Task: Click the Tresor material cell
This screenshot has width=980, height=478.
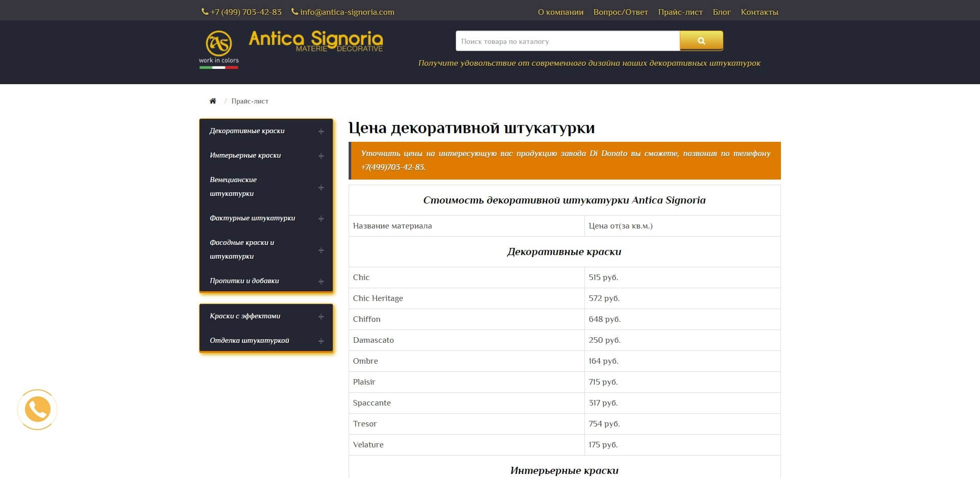Action: pos(467,424)
